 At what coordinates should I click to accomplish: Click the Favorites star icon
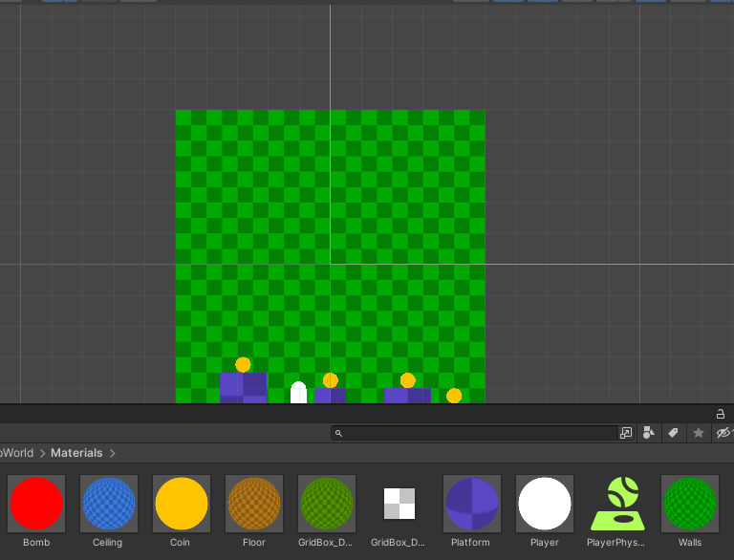pyautogui.click(x=699, y=433)
